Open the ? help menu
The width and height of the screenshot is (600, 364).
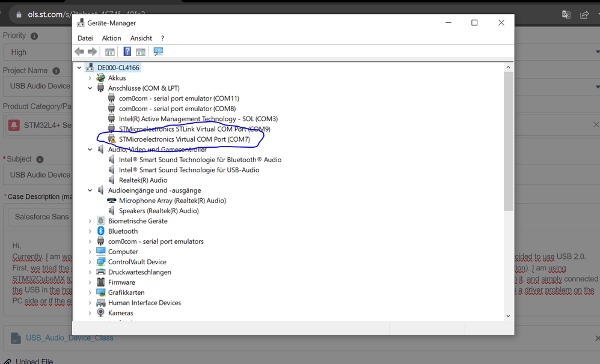coord(163,38)
